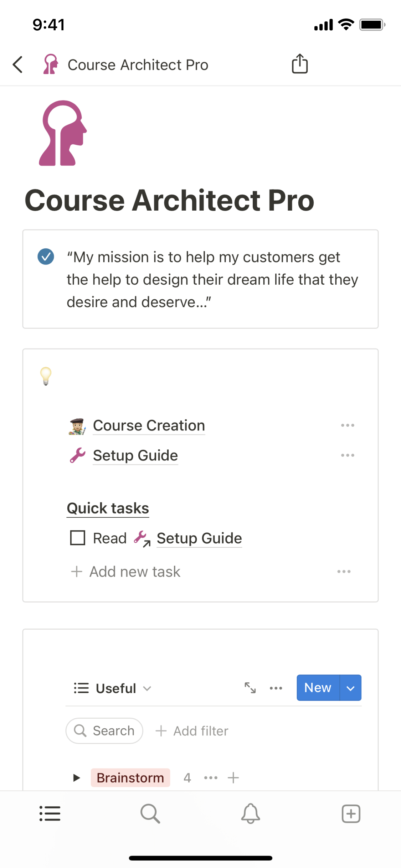Open the bottom bar list menu icon

pyautogui.click(x=50, y=813)
